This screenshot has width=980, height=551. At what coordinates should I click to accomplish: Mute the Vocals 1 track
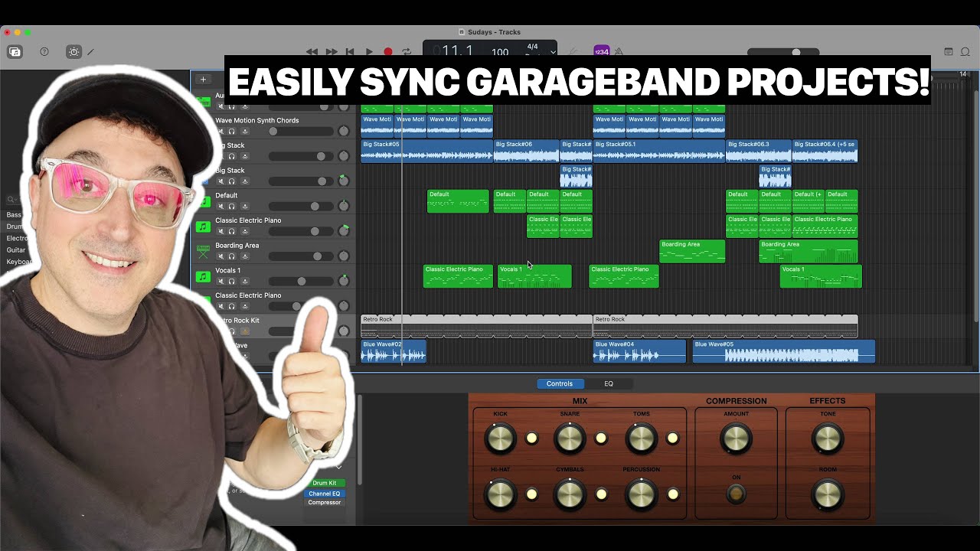pos(220,282)
